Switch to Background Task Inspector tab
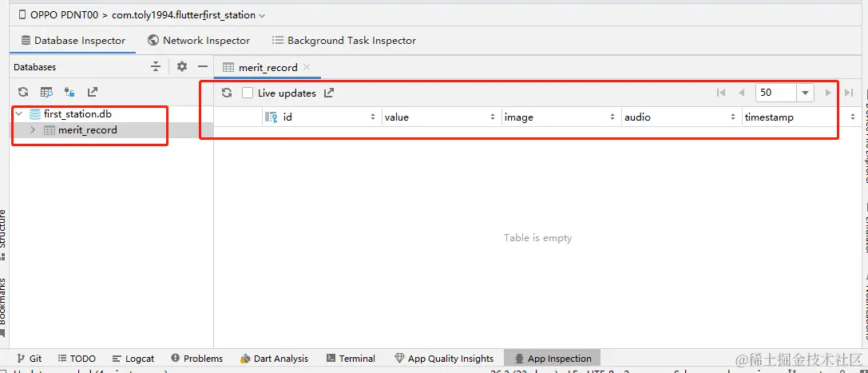Viewport: 868px width, 373px height. click(x=343, y=40)
